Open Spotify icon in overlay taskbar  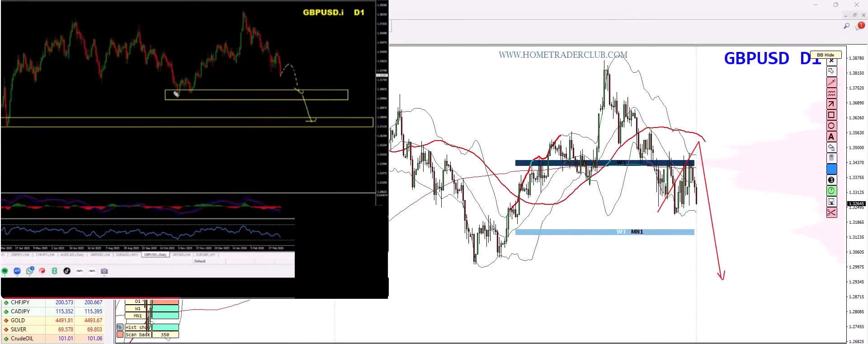5,271
